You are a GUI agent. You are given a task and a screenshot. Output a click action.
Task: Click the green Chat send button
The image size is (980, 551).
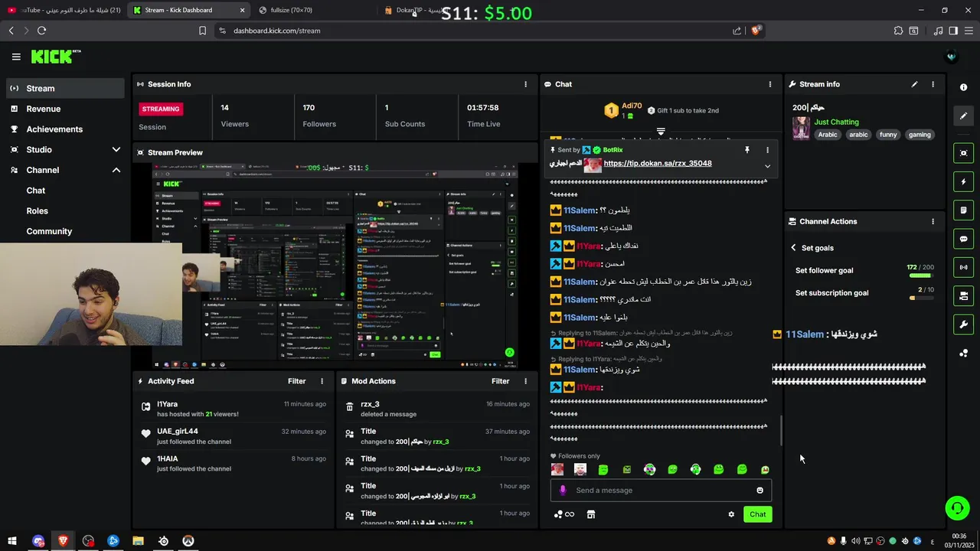(757, 514)
